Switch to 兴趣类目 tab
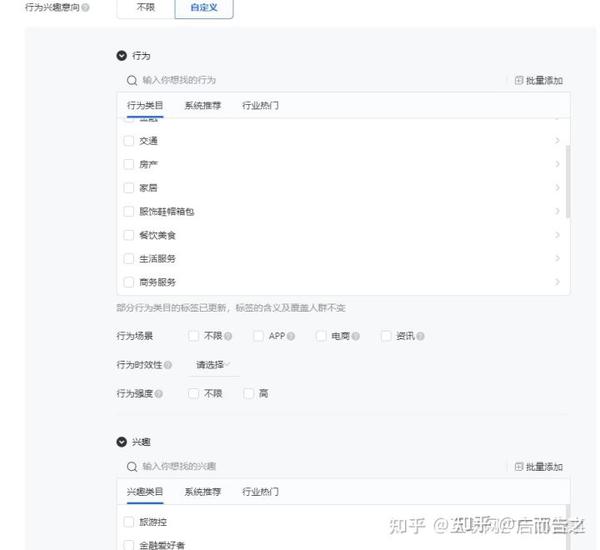 [x=145, y=492]
